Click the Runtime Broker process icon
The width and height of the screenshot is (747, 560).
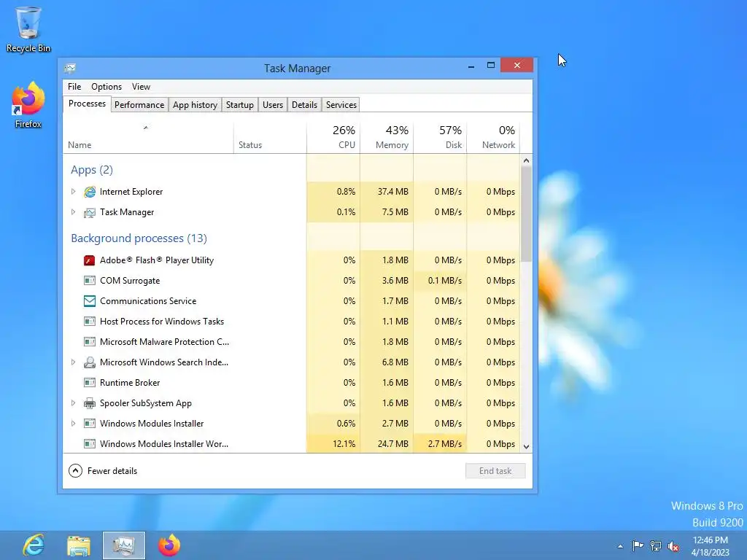(90, 383)
